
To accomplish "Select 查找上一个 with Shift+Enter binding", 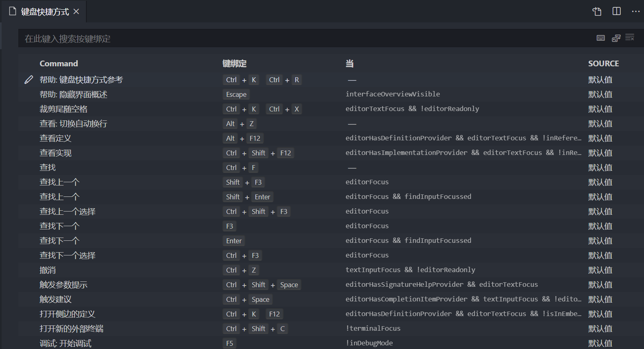I will pos(59,197).
